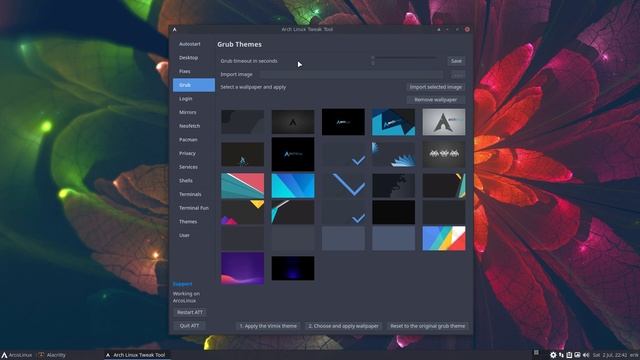
Task: Focus the Import image path field
Action: click(351, 74)
